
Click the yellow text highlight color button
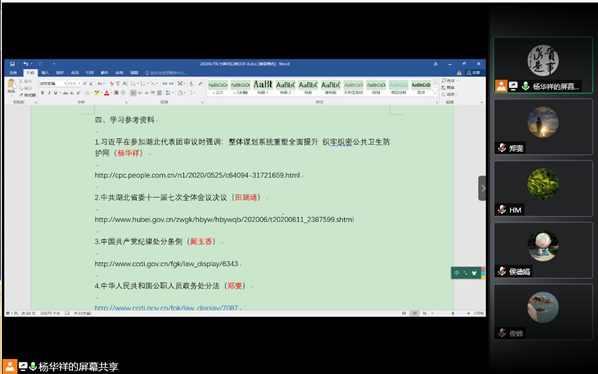[x=97, y=93]
